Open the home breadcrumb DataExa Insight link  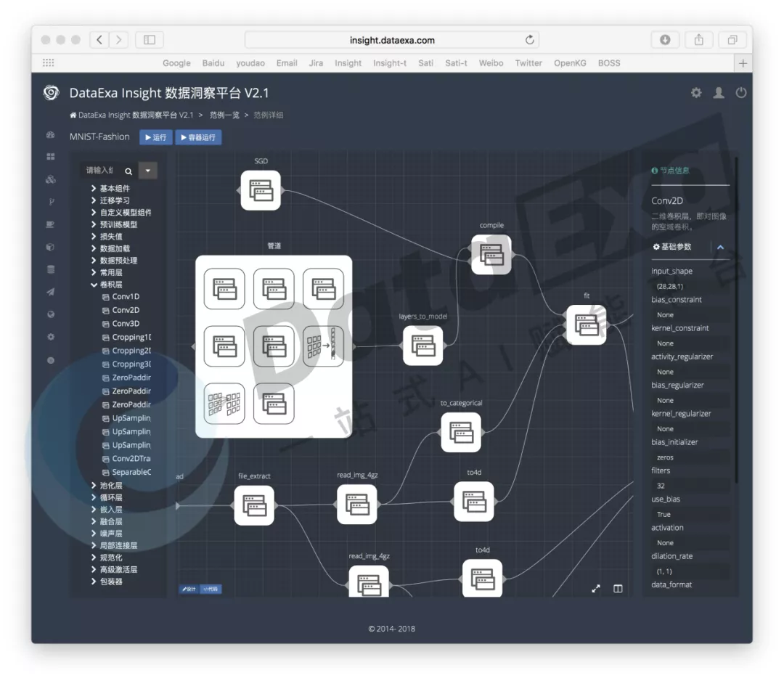(131, 115)
